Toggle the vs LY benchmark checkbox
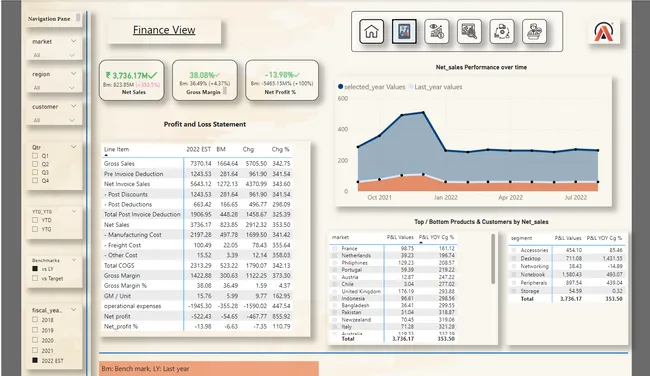 35,269
